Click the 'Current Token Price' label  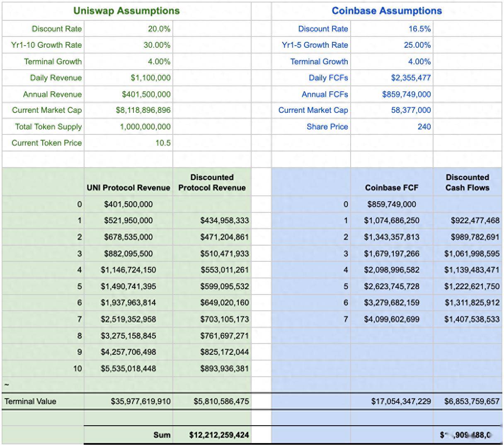coord(47,143)
